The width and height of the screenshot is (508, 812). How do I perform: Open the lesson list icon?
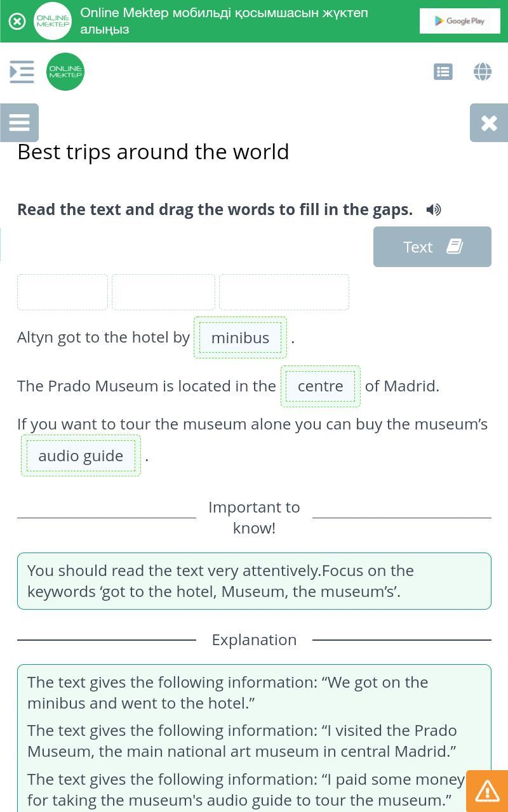click(443, 72)
